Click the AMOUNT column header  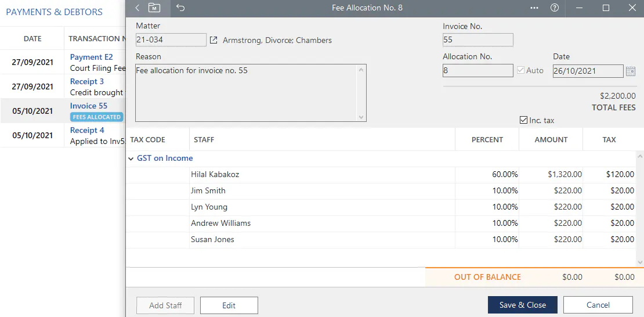point(551,139)
